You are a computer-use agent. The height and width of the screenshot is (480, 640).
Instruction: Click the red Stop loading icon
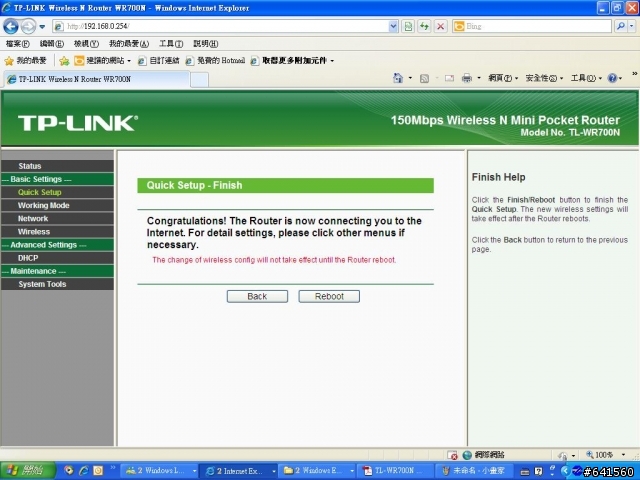[x=440, y=27]
